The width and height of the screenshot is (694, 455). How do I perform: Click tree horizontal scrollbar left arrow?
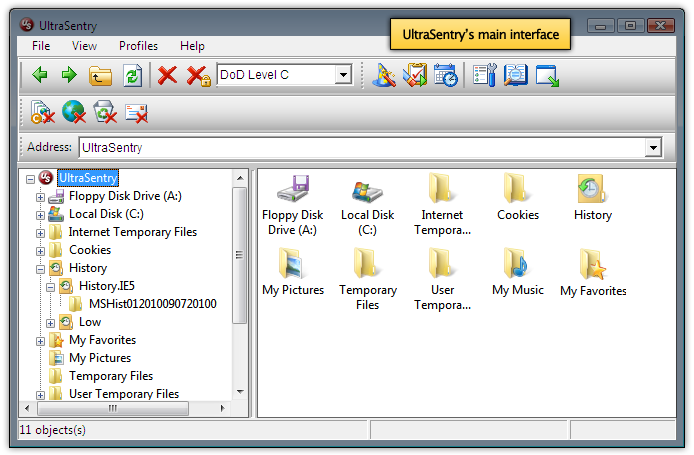(27, 408)
